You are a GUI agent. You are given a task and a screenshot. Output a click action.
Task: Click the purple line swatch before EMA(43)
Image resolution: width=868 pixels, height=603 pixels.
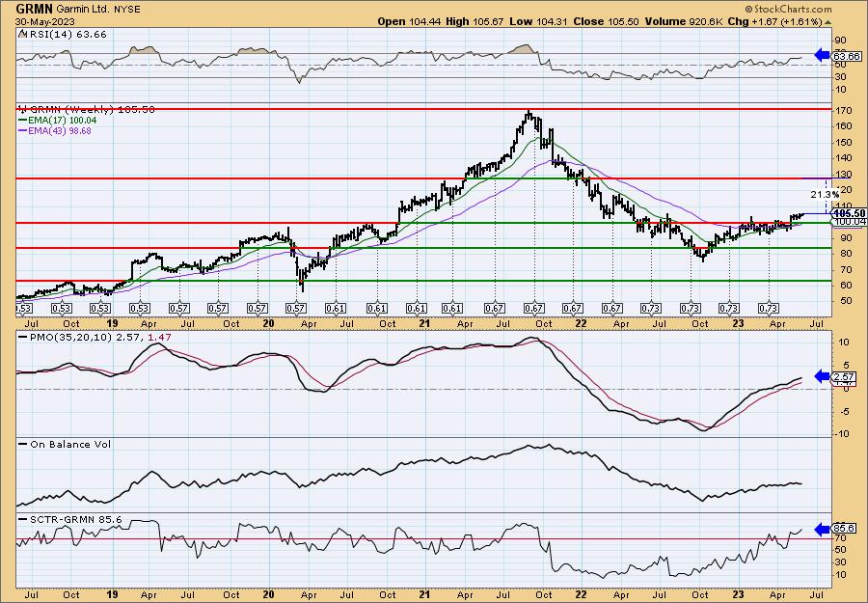pos(23,130)
